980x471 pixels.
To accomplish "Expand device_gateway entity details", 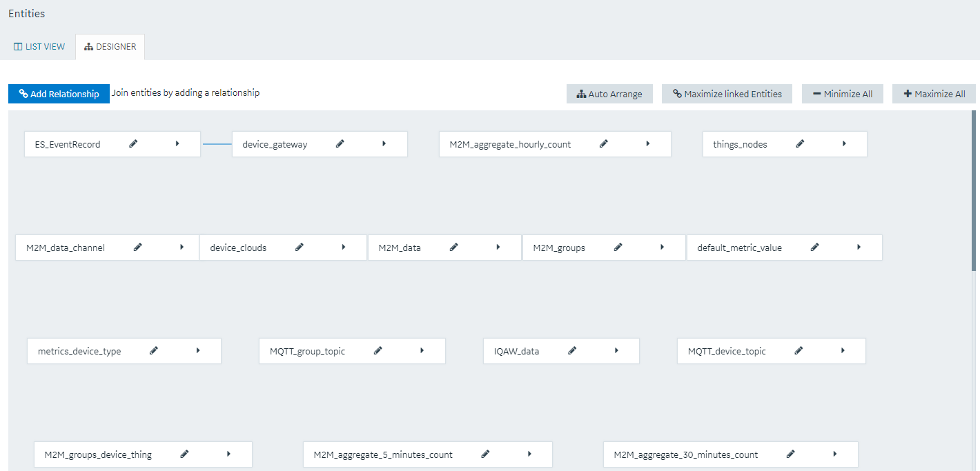I will coord(384,143).
